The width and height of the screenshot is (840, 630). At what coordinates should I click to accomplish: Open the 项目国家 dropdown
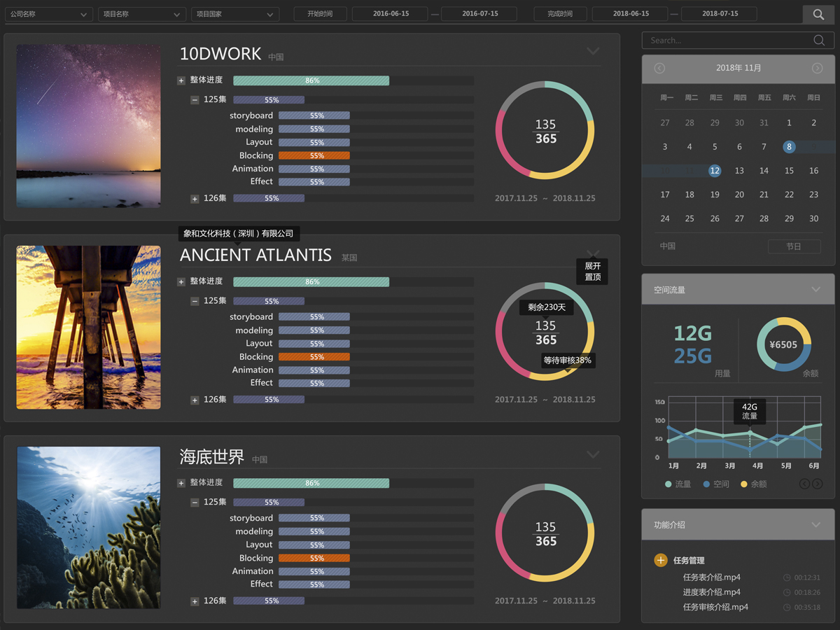coord(234,14)
